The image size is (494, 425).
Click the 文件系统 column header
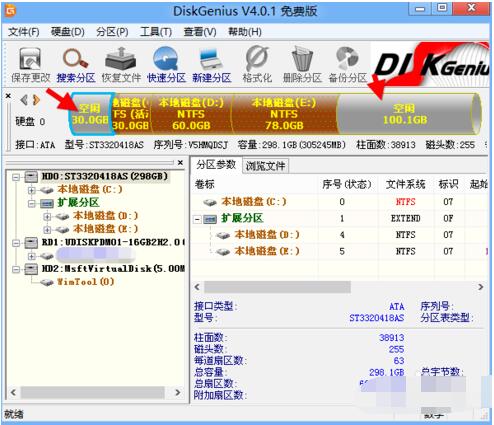pyautogui.click(x=405, y=184)
